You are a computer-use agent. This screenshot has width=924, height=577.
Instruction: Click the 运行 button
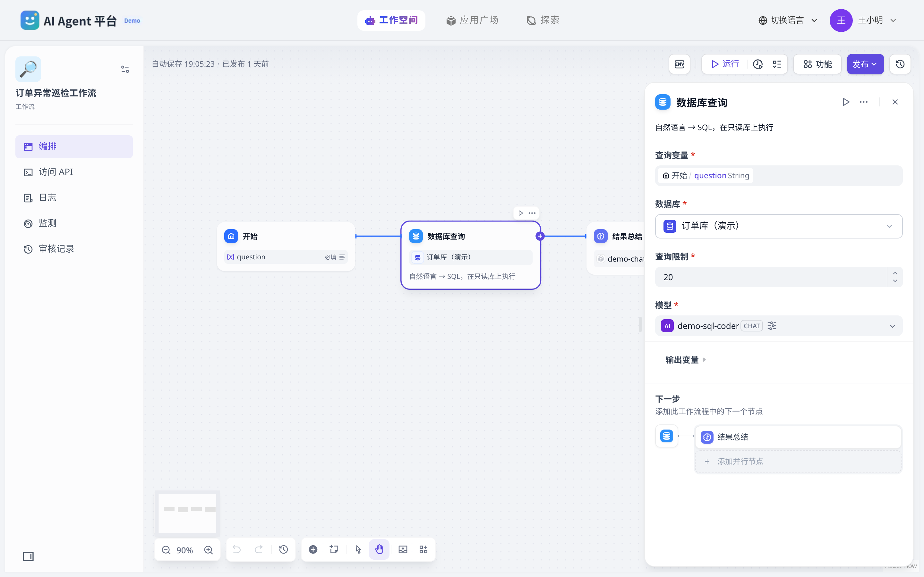pyautogui.click(x=725, y=64)
